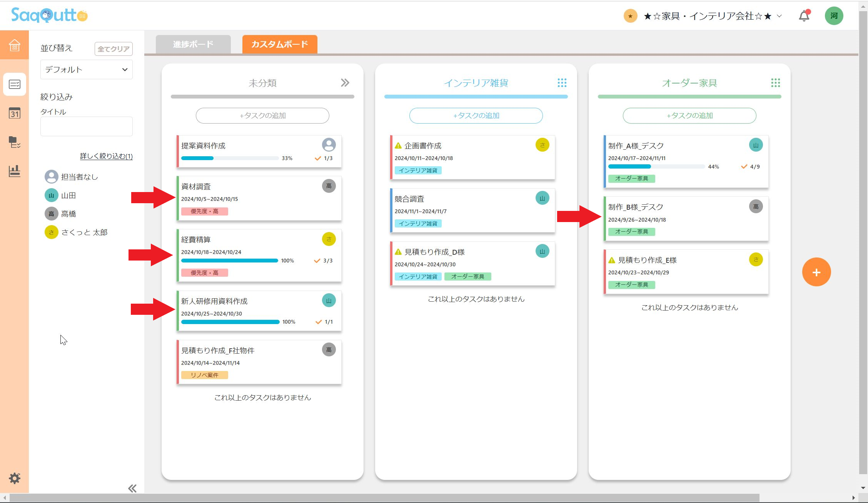This screenshot has width=868, height=503.
Task: Open 詳しく絞り込む(1) filter options
Action: pyautogui.click(x=106, y=157)
